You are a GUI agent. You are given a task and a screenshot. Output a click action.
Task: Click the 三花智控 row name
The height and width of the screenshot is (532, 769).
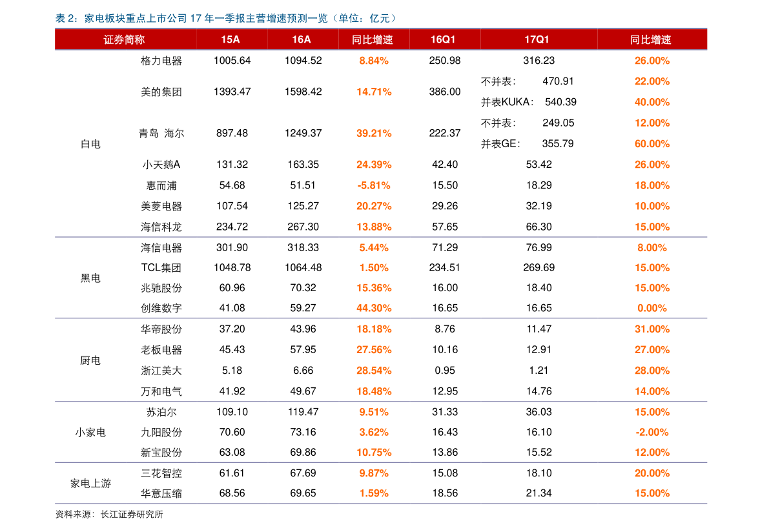[x=161, y=474]
